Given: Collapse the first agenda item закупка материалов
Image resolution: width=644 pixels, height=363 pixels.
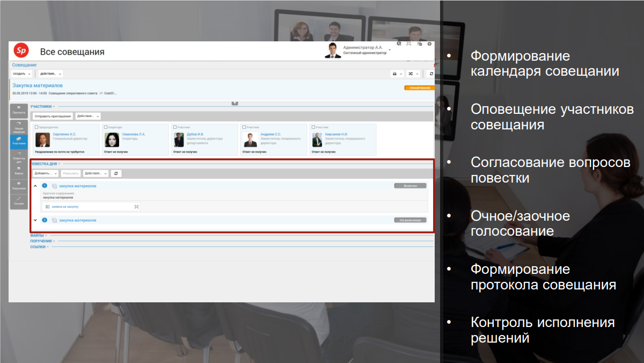Looking at the screenshot, I should tap(35, 186).
